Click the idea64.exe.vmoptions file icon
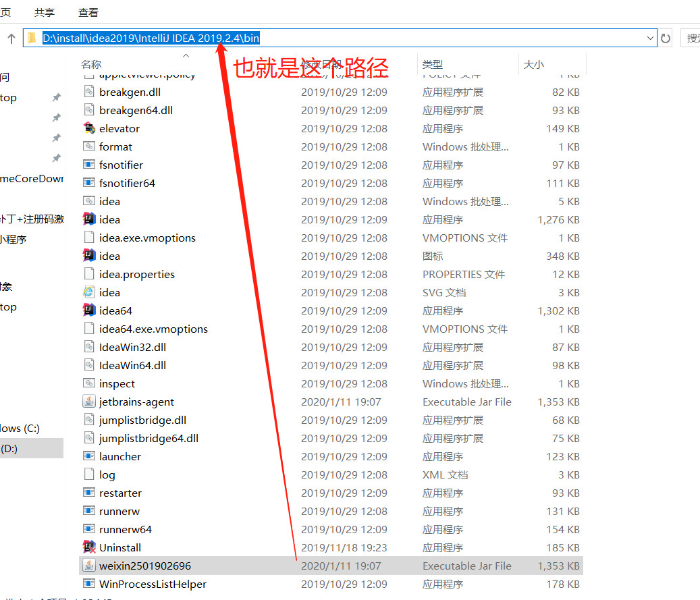Viewport: 700px width, 600px height. 89,329
